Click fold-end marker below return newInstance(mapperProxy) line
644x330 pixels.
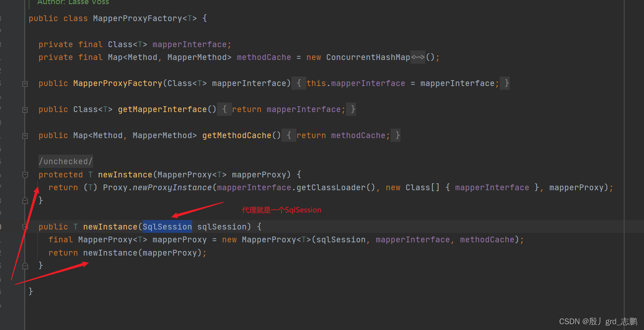point(25,265)
